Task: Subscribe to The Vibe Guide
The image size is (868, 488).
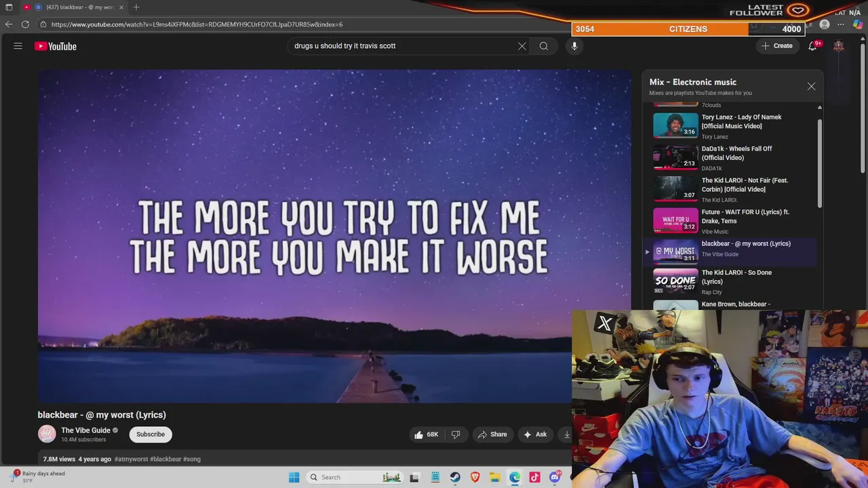Action: pyautogui.click(x=151, y=434)
